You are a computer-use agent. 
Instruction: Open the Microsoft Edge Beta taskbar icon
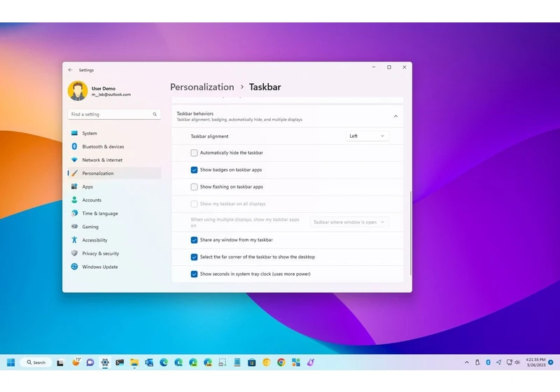(178, 363)
